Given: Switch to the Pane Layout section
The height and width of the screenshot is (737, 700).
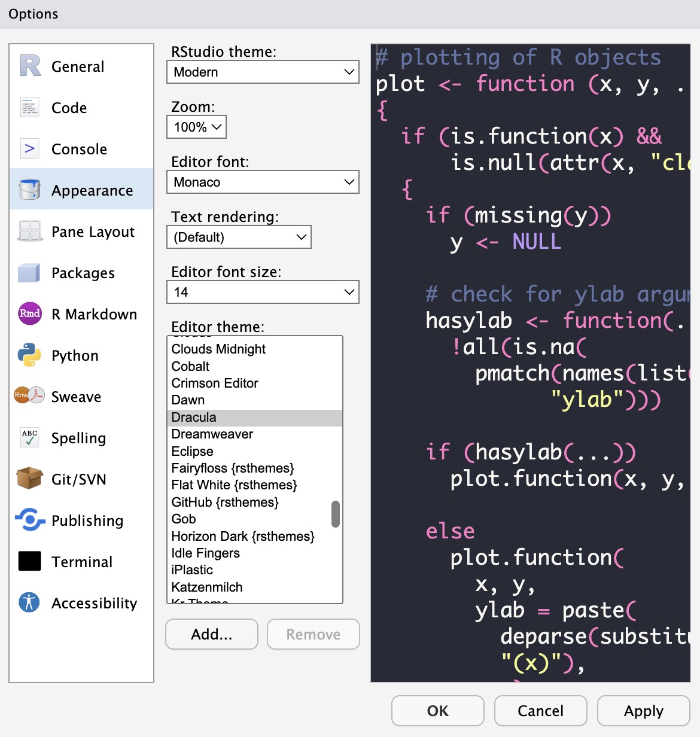Looking at the screenshot, I should point(93,232).
